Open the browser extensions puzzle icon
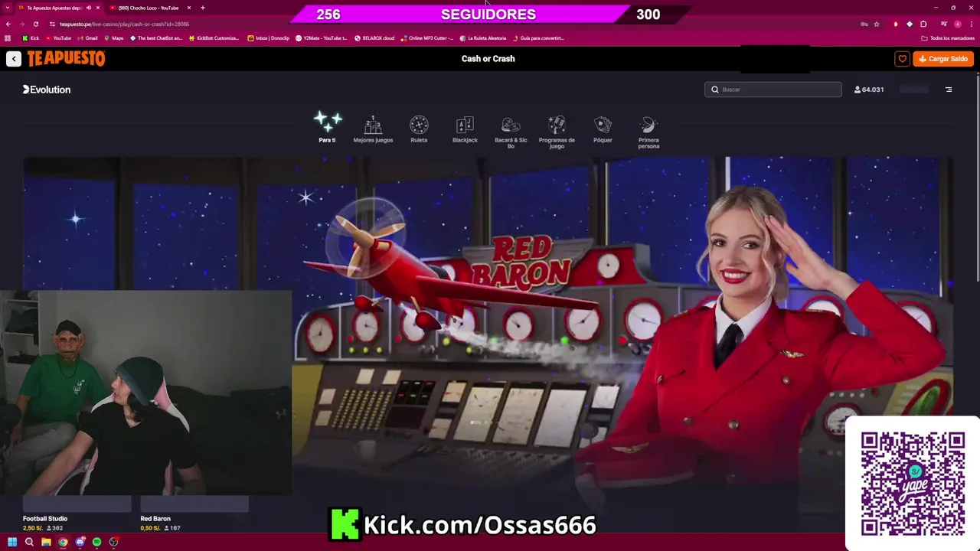This screenshot has height=551, width=980. click(923, 24)
